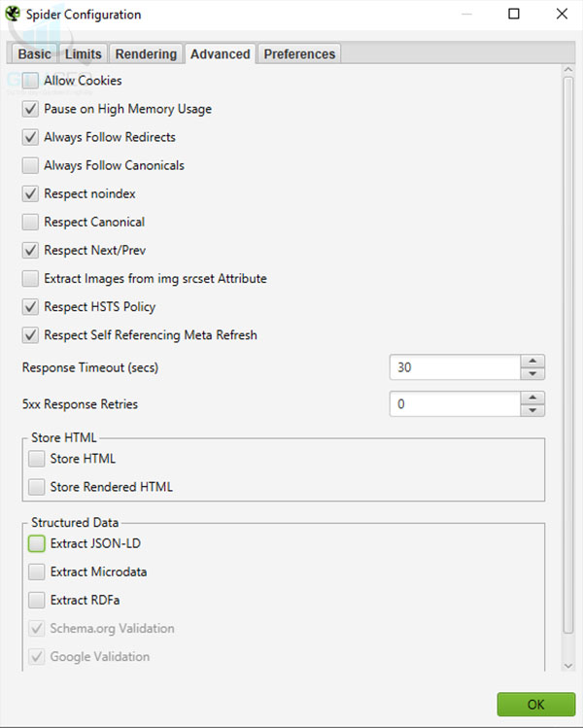Toggle the Respect noindex checkbox
583x728 pixels.
click(x=30, y=193)
